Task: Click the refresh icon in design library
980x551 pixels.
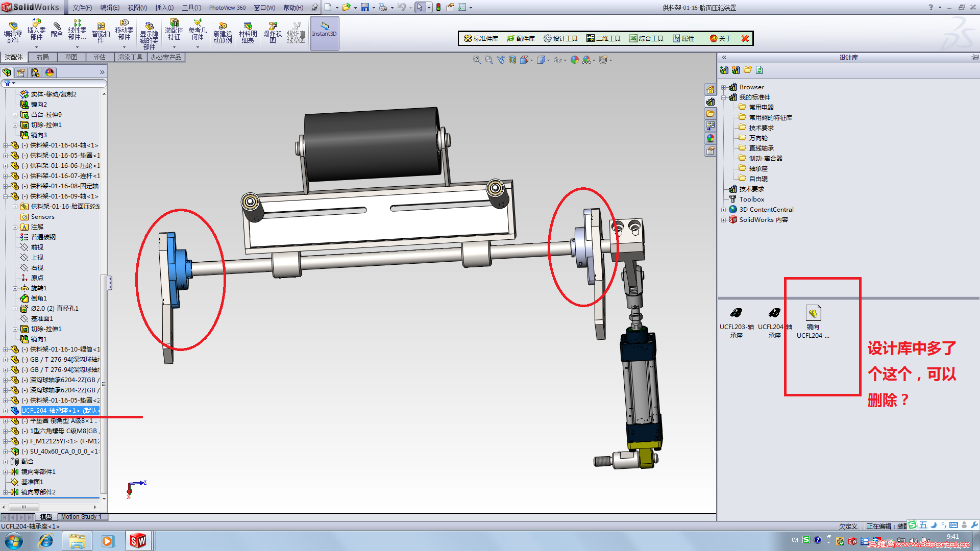Action: (759, 70)
